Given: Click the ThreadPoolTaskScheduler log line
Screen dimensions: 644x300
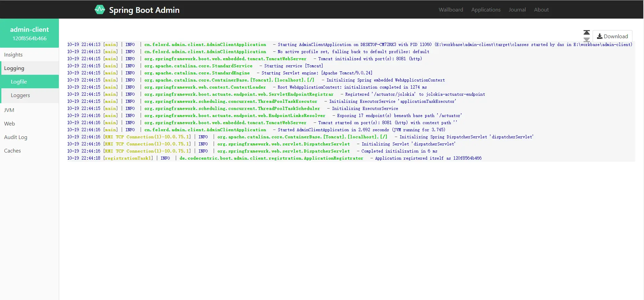Looking at the screenshot, I should coord(233,108).
